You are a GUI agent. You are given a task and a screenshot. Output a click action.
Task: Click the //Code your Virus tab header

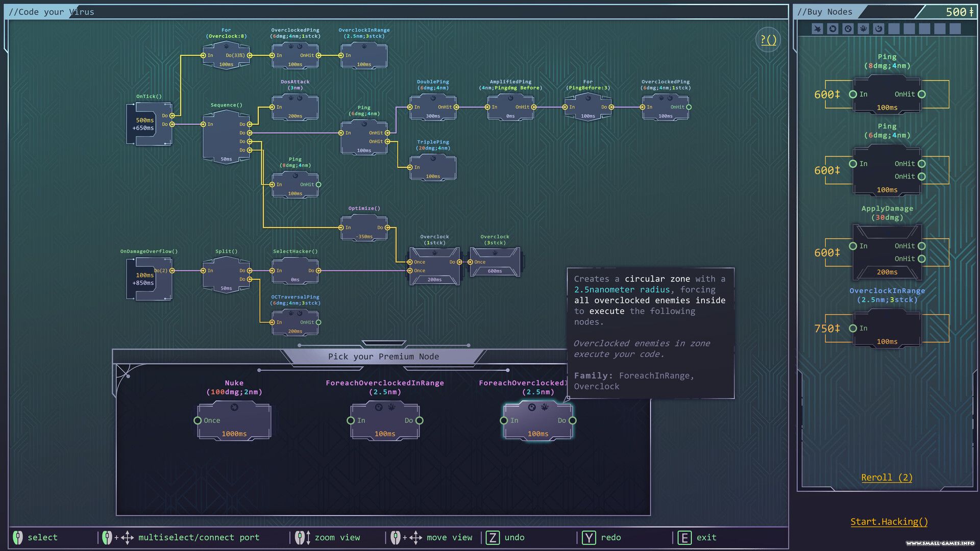51,12
